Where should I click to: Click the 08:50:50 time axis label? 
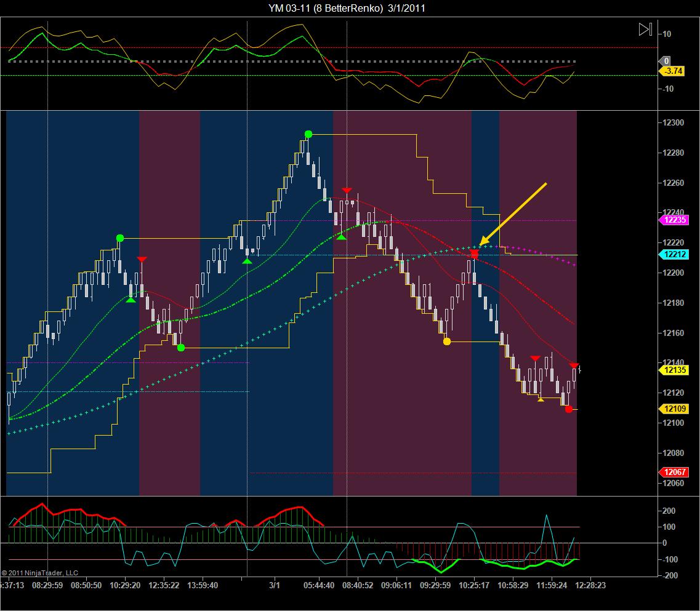[x=86, y=585]
